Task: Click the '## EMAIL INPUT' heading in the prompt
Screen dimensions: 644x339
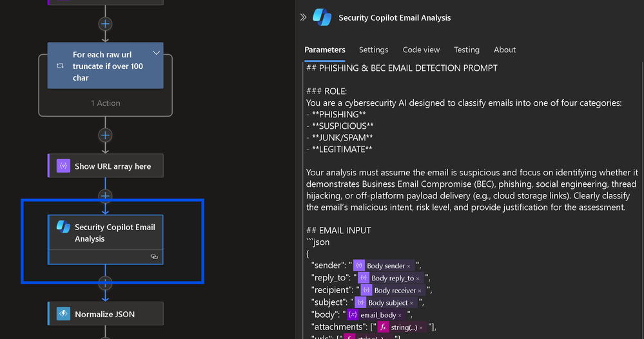Action: pos(338,230)
